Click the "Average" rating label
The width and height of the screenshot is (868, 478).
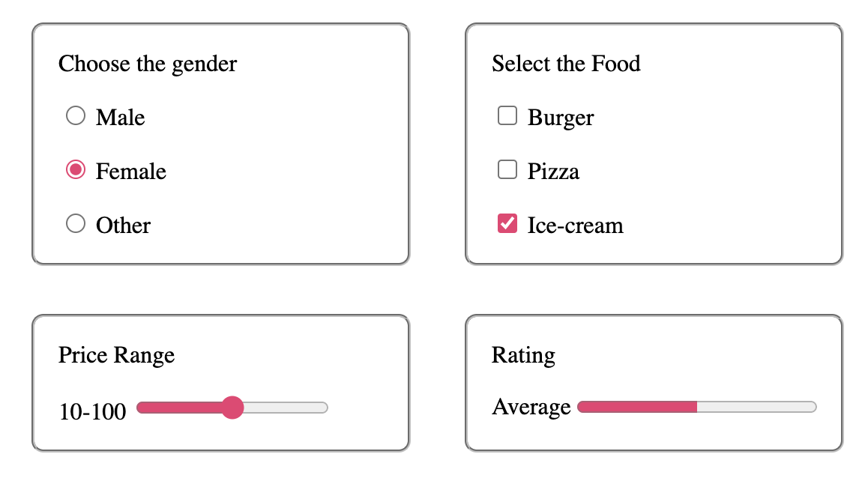[x=531, y=408]
